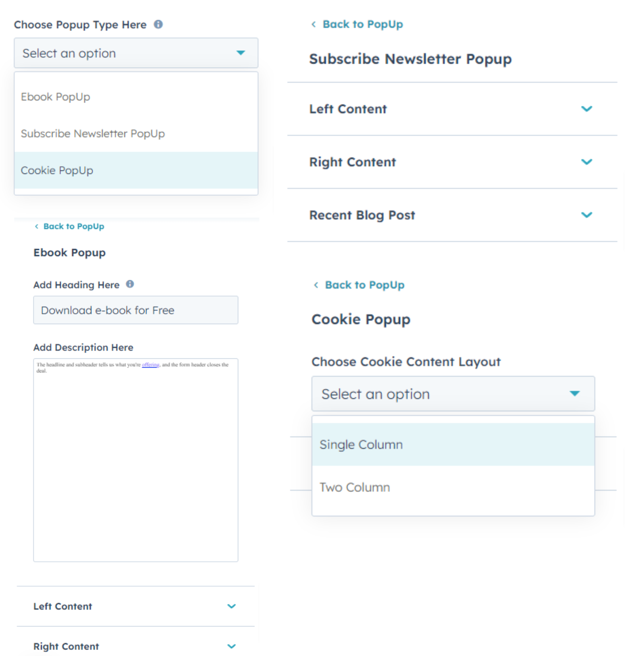The height and width of the screenshot is (670, 644).
Task: Click the heading field with Download e-book text
Action: (136, 310)
